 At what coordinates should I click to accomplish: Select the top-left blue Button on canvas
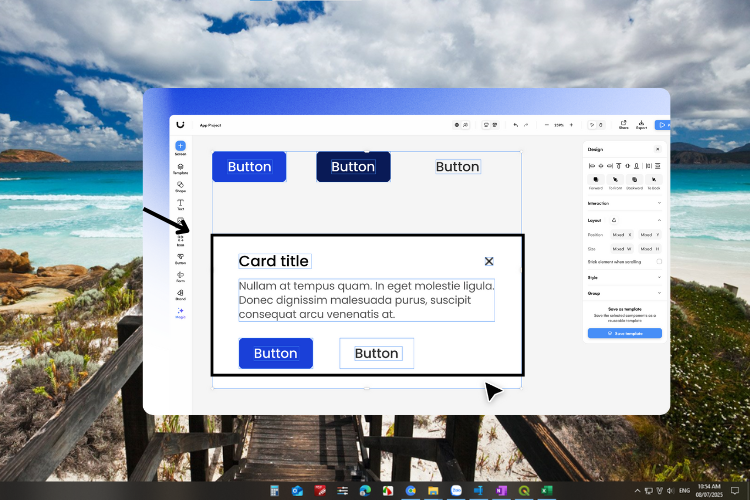coord(249,167)
